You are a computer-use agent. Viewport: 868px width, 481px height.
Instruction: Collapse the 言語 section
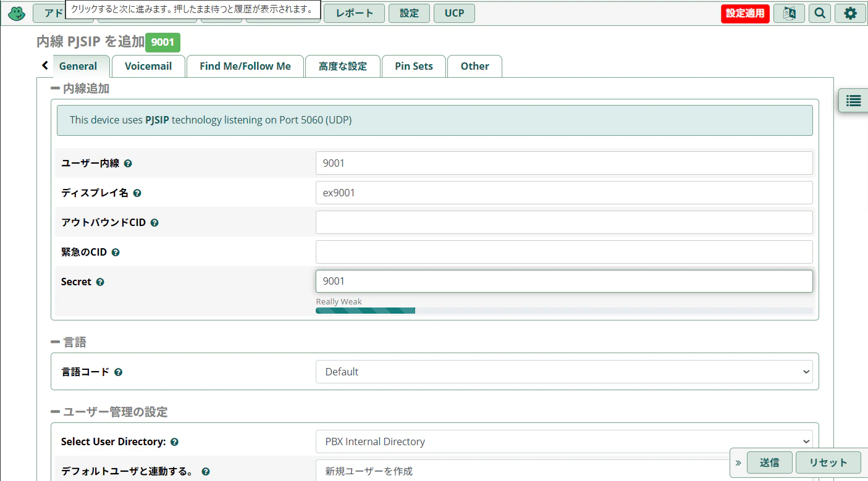click(x=56, y=342)
